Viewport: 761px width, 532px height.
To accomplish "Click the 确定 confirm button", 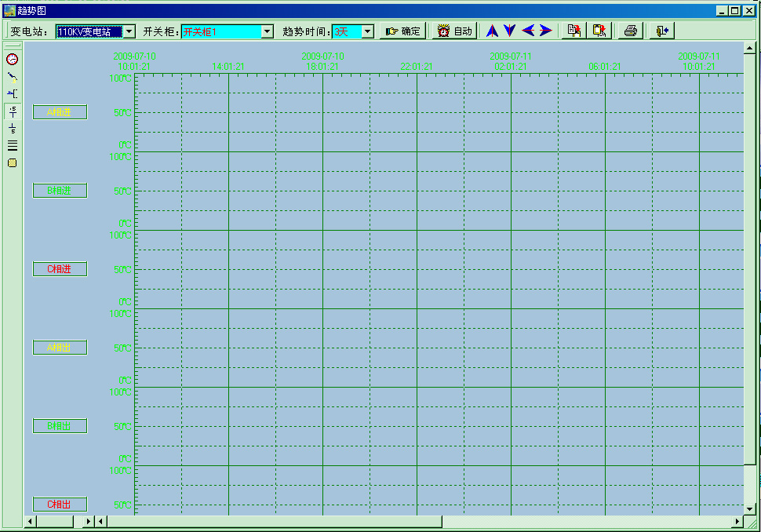I will point(402,31).
